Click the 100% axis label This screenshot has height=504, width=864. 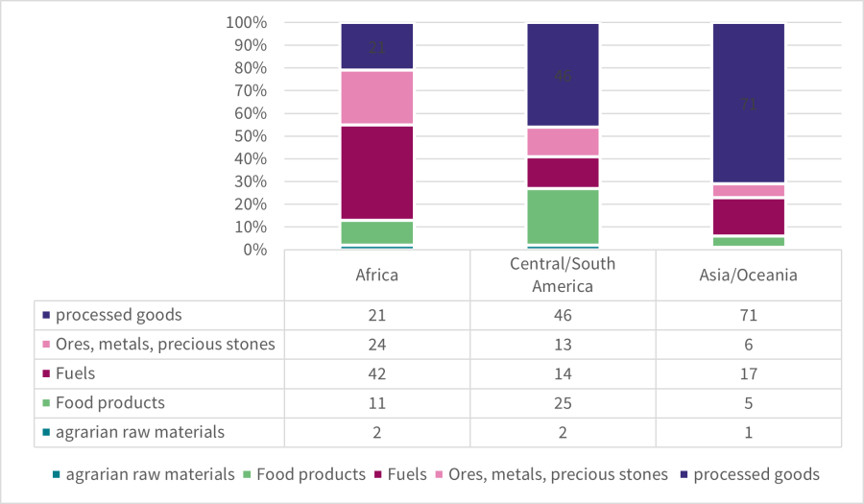coord(247,22)
